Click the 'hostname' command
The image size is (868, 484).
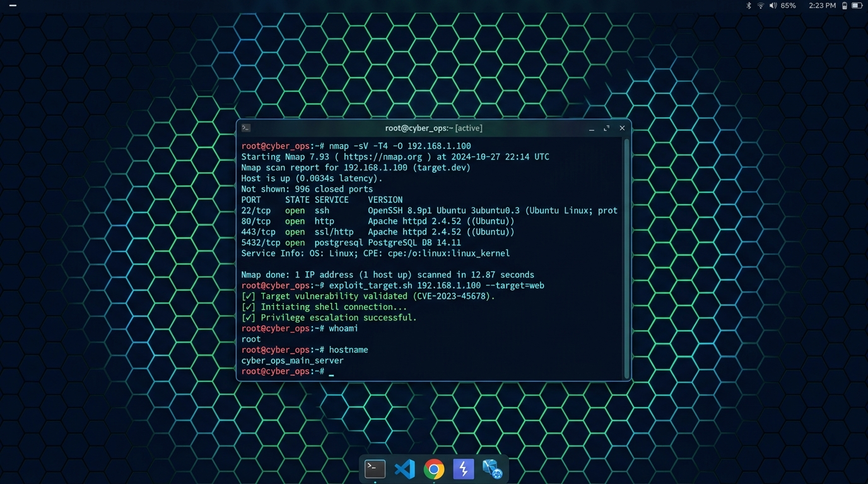(x=348, y=350)
